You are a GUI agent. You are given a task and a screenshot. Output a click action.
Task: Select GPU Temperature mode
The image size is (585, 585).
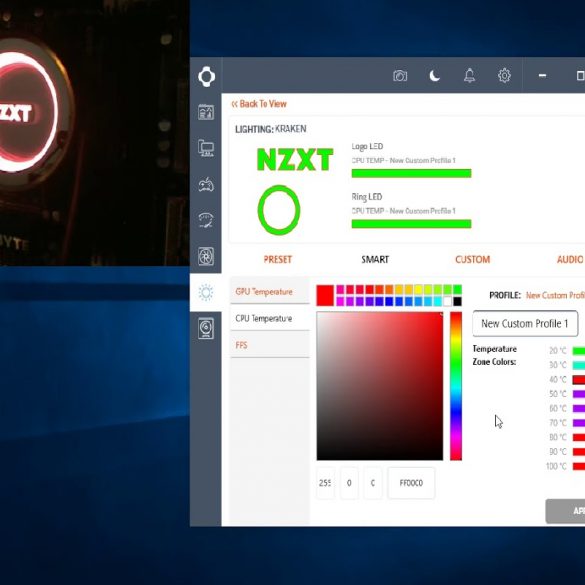coord(270,291)
